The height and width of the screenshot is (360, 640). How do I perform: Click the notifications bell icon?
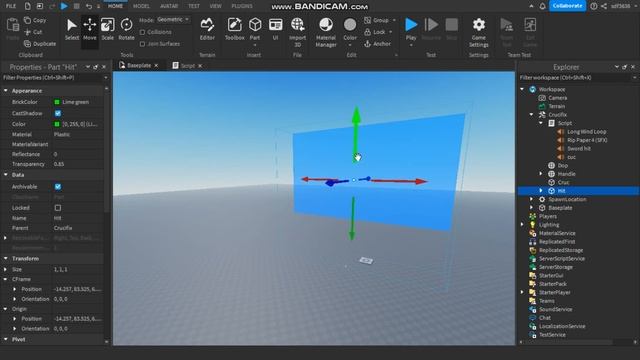point(542,6)
